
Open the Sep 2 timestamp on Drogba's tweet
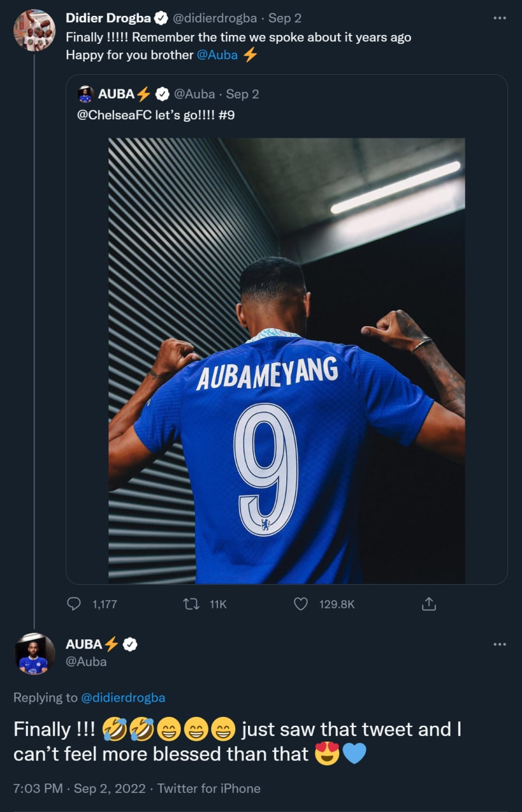[x=285, y=19]
